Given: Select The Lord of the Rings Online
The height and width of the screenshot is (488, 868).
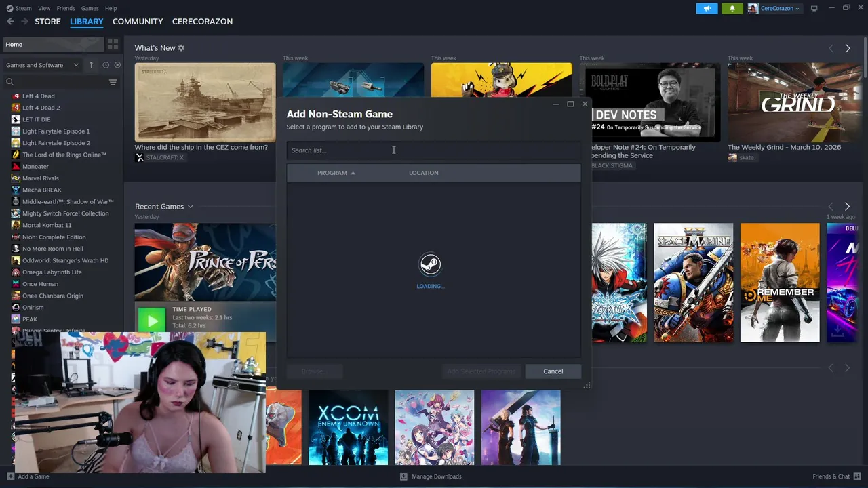Looking at the screenshot, I should coord(64,155).
